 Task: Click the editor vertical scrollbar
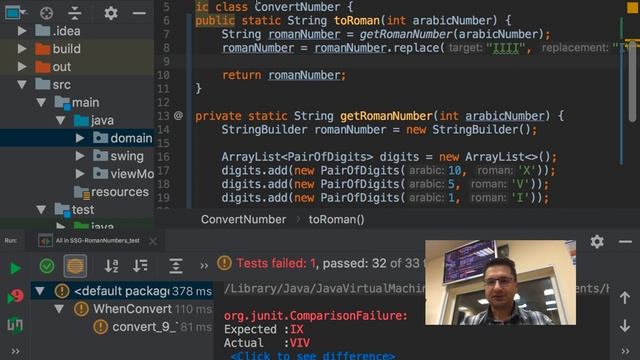coord(632,82)
